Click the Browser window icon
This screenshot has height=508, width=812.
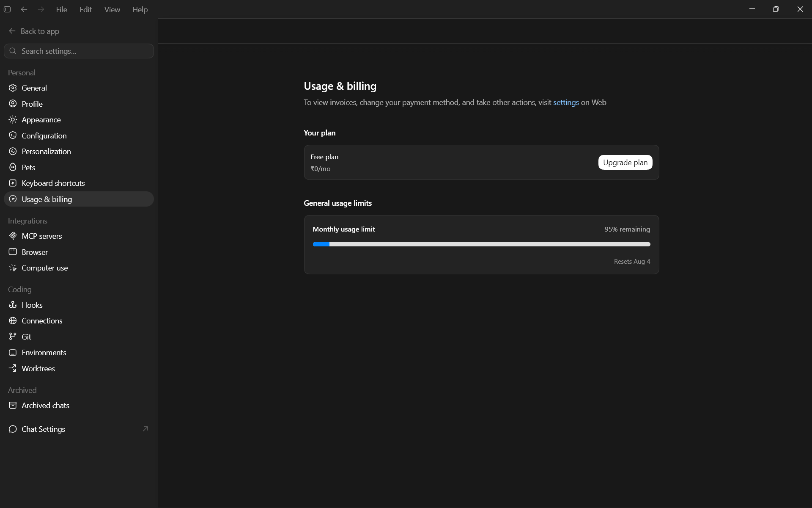click(13, 252)
